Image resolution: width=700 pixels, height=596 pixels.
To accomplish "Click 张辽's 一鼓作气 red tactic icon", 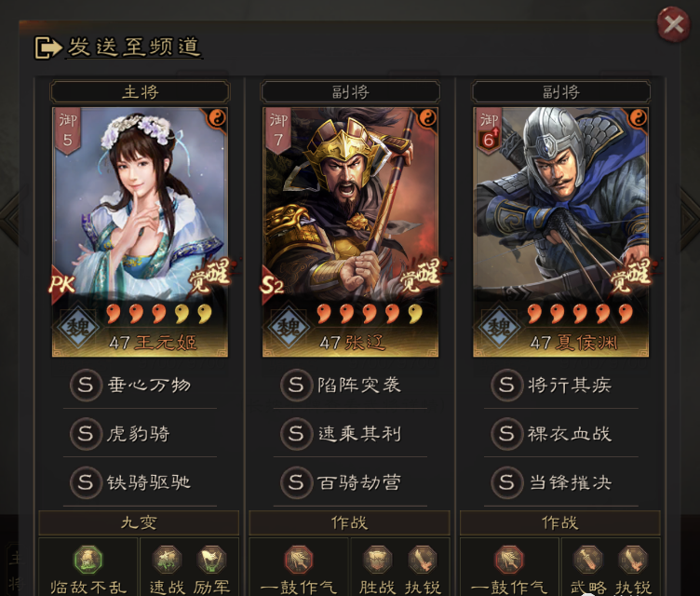I will [299, 560].
